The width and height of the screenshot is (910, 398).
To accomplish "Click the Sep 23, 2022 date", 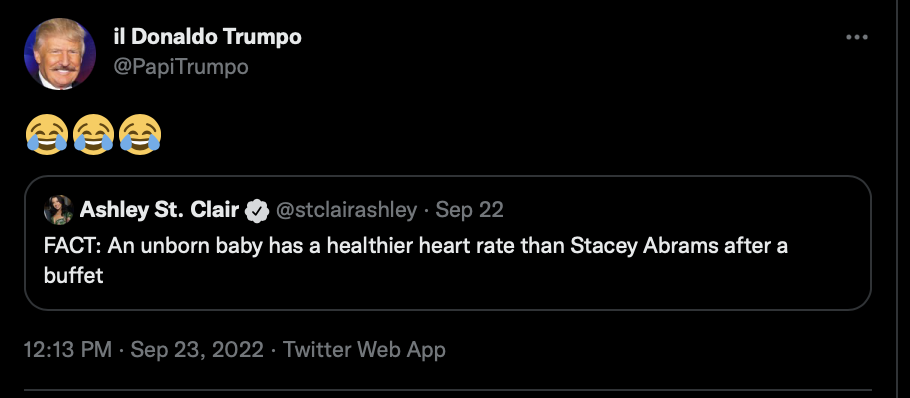I will tap(197, 350).
